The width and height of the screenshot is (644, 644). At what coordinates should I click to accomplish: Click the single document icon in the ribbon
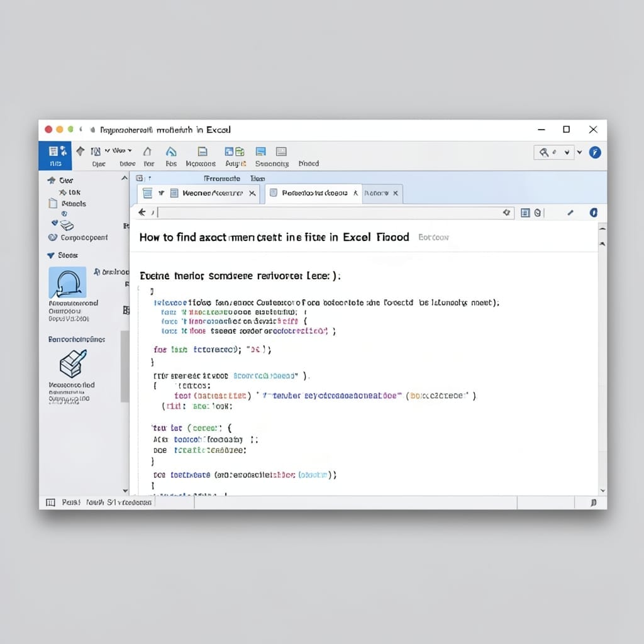203,152
